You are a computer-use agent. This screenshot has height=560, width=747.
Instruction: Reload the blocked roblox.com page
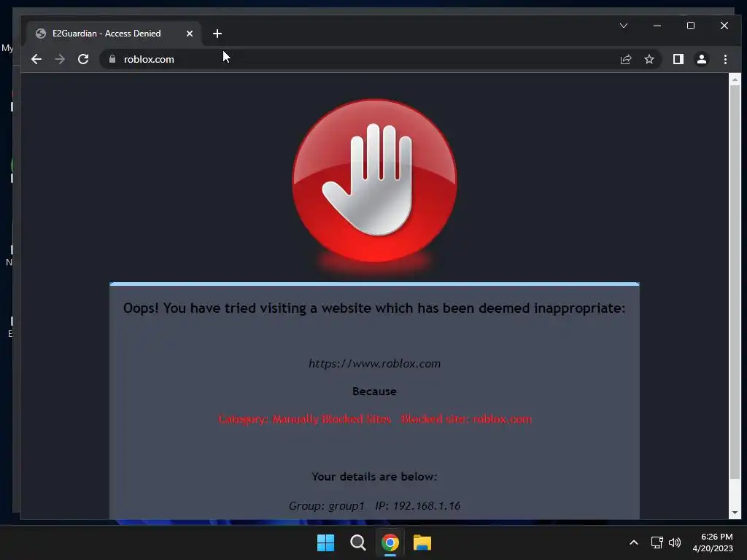(x=83, y=59)
